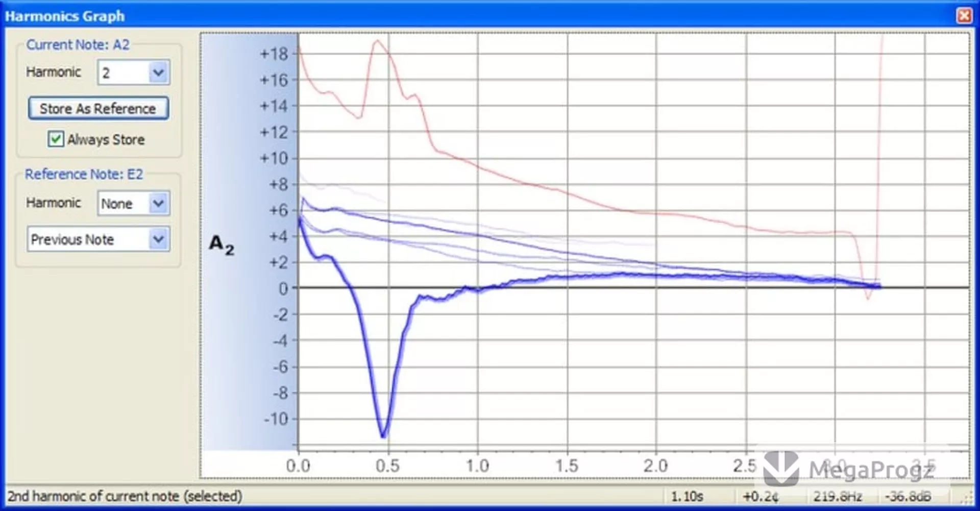Click the Harmonics Graph title bar text

pyautogui.click(x=65, y=16)
